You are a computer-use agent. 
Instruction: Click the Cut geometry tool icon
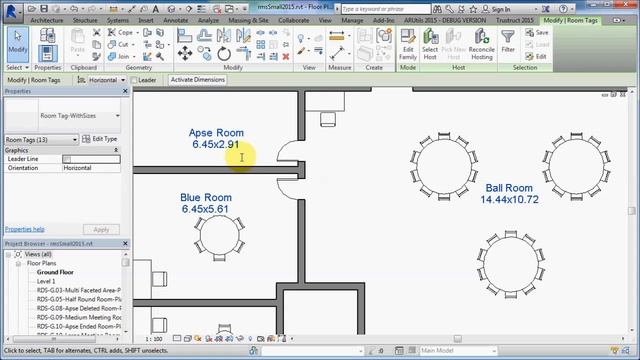[111, 44]
